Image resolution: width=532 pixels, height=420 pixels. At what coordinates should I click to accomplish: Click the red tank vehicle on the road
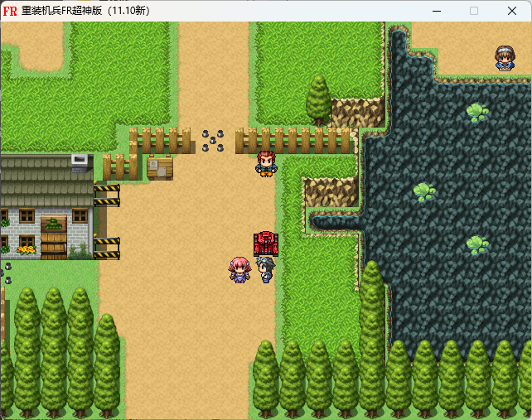pos(266,244)
